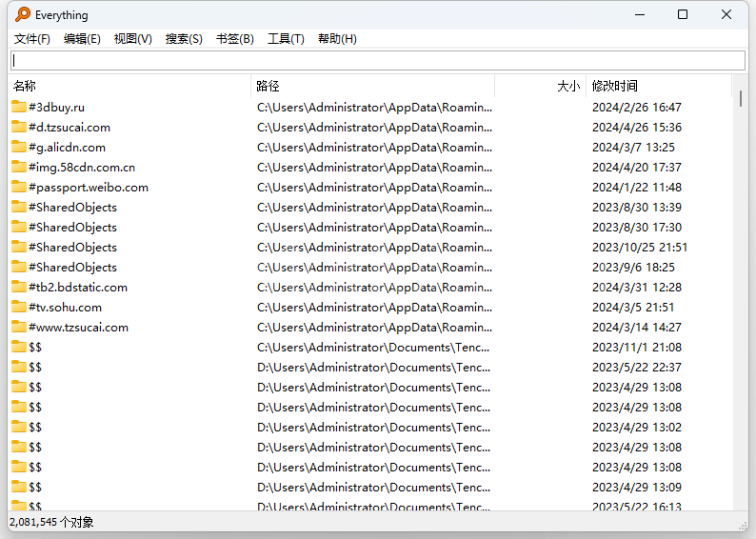756x539 pixels.
Task: Sort by the 修改时间 column header
Action: point(659,86)
